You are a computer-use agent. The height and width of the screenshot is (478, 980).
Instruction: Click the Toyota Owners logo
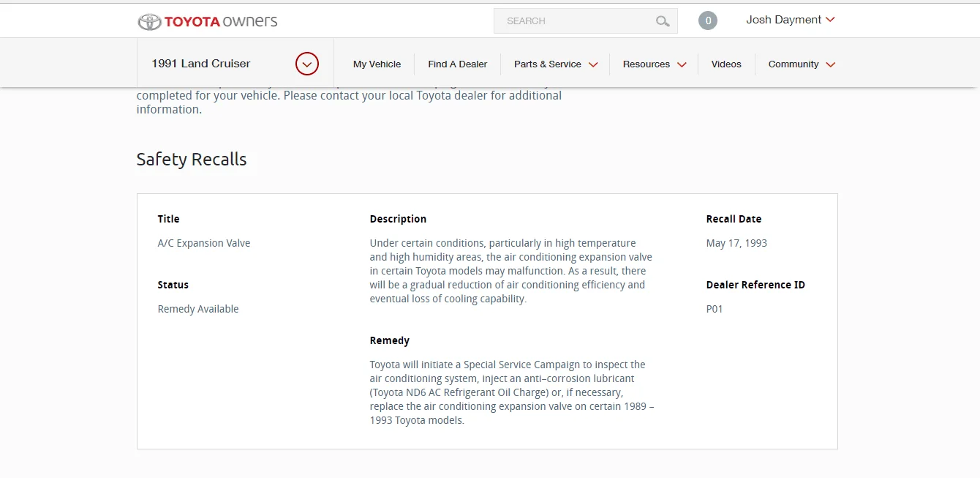point(208,21)
